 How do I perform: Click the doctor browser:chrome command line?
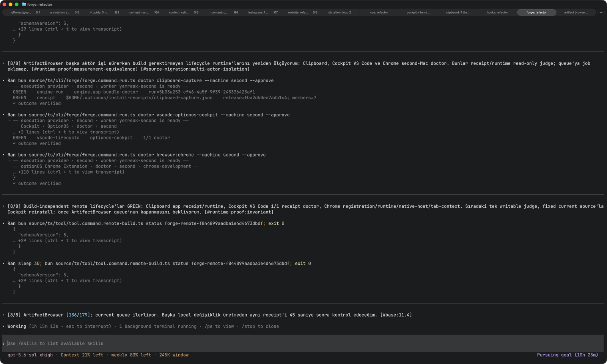click(137, 155)
